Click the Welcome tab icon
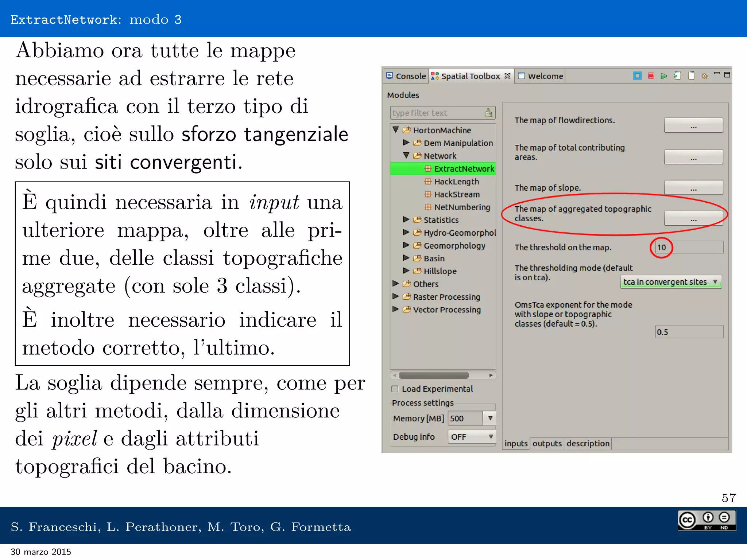Image resolution: width=747 pixels, height=560 pixels. click(522, 76)
